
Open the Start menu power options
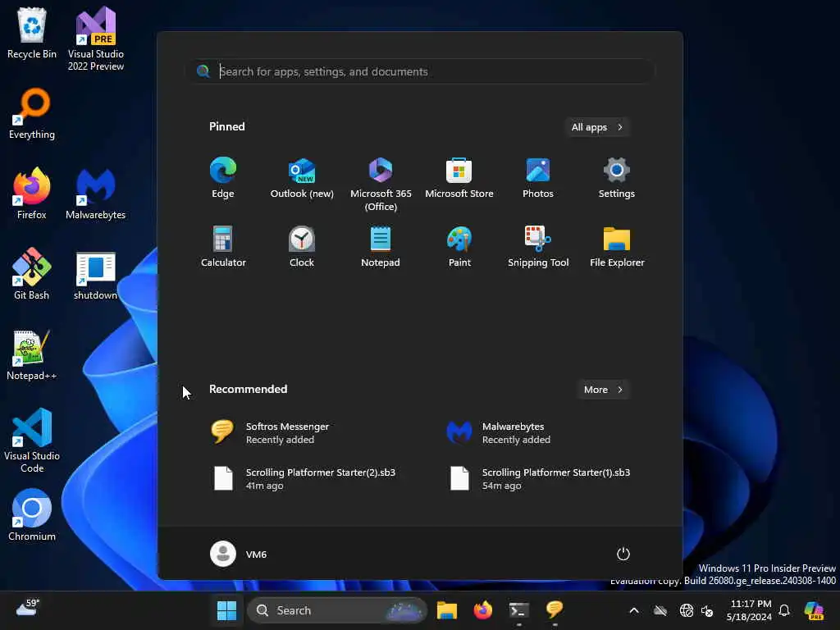point(623,554)
